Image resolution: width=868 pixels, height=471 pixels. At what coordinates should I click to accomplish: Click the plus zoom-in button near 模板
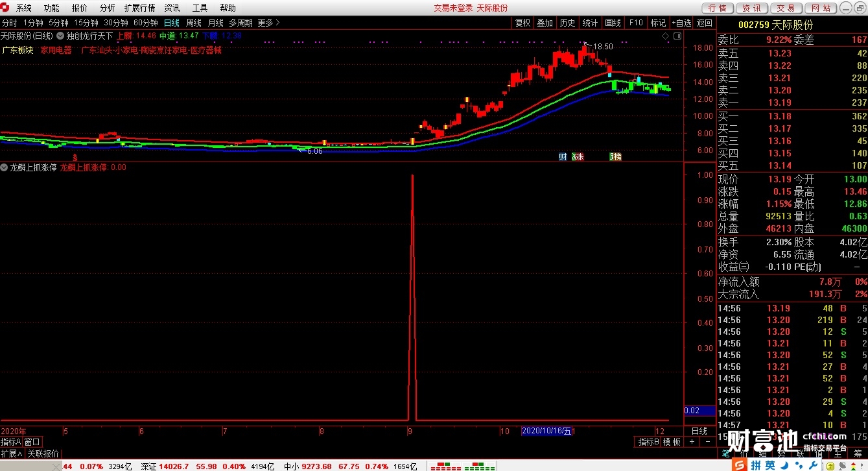pos(692,442)
